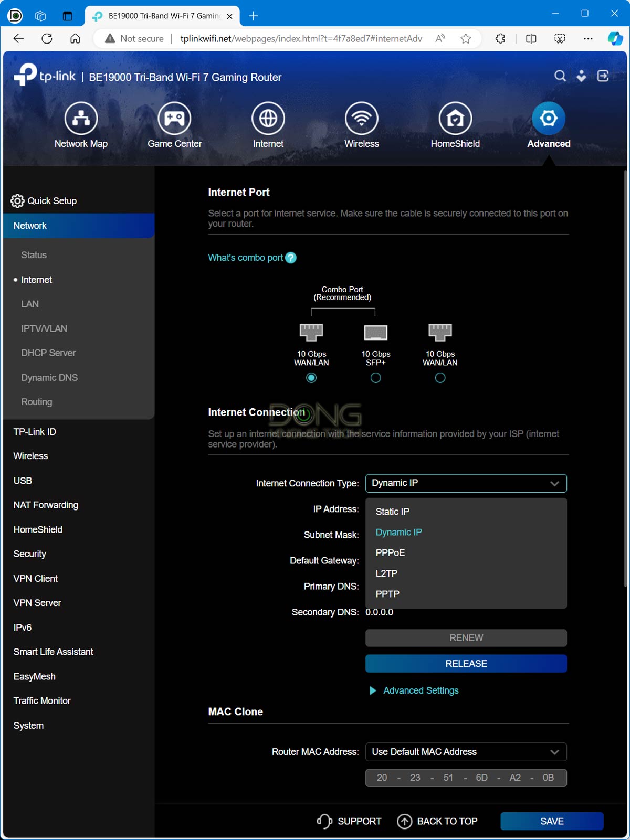The width and height of the screenshot is (630, 840).
Task: Click the SAVE button
Action: click(x=552, y=821)
